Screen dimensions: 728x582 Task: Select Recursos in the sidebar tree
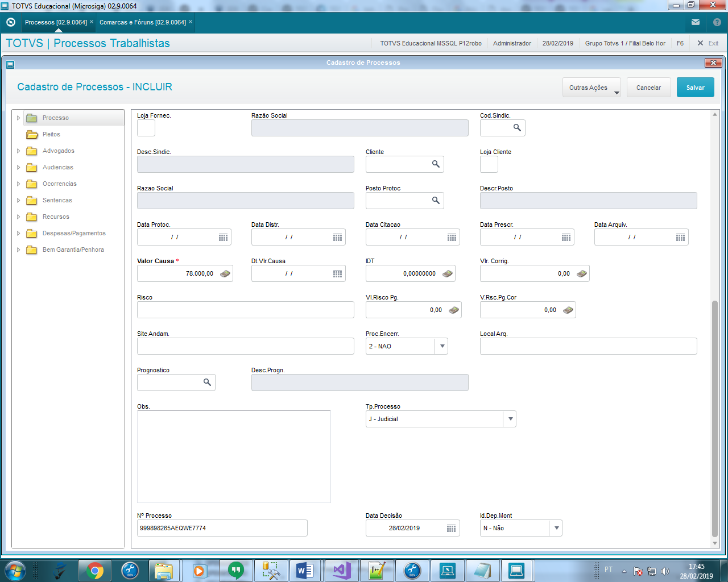coord(56,217)
